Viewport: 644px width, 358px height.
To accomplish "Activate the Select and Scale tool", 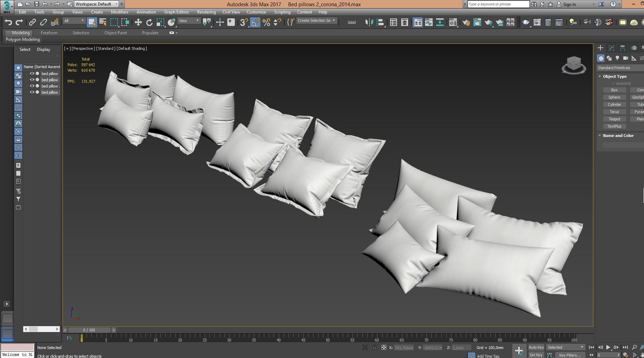I will (160, 22).
